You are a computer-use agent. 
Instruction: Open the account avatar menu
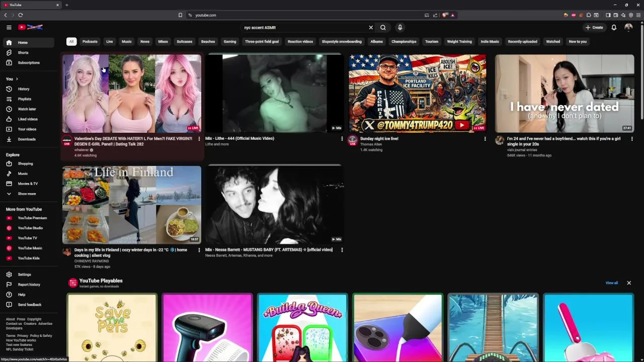pyautogui.click(x=628, y=28)
